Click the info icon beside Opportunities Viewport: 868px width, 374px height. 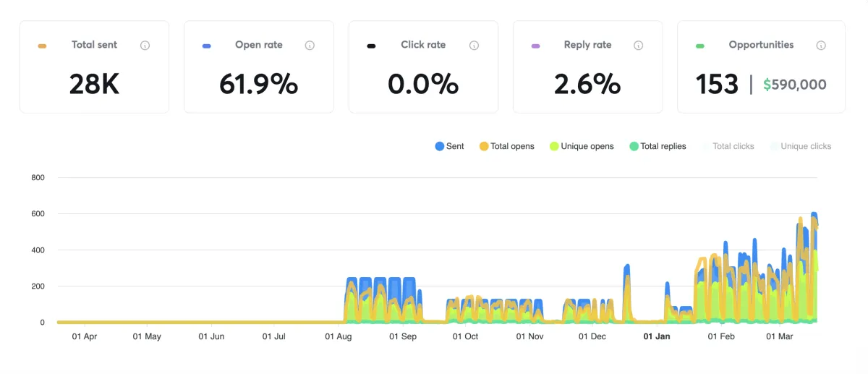(821, 46)
